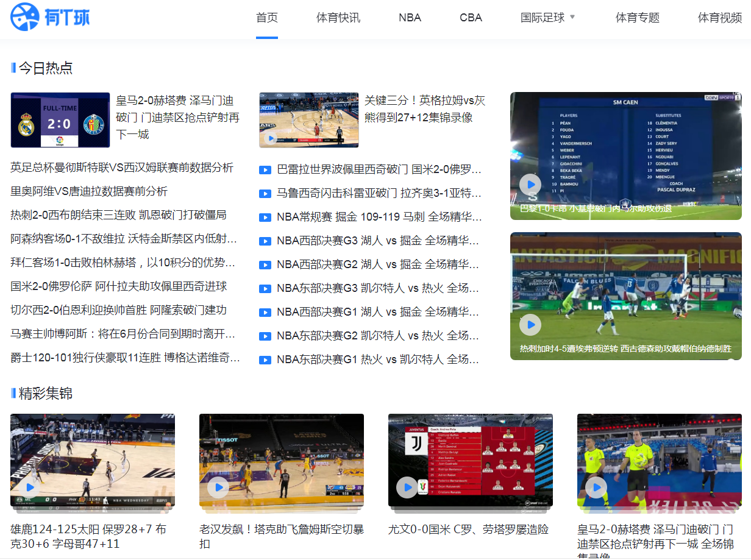Click video icon beside NBA东部决赛G2 凯尔特人 vs 热火
This screenshot has width=751, height=560.
(x=265, y=336)
